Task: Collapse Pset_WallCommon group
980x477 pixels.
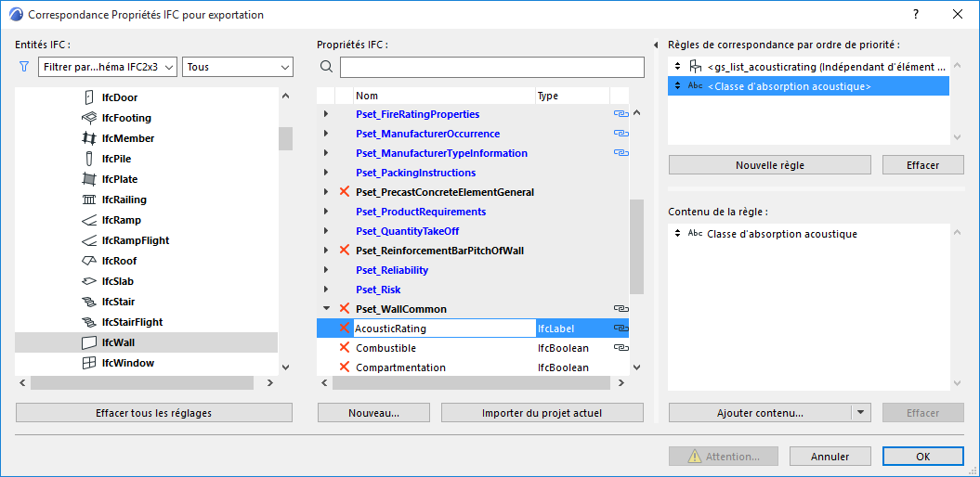Action: pyautogui.click(x=326, y=308)
